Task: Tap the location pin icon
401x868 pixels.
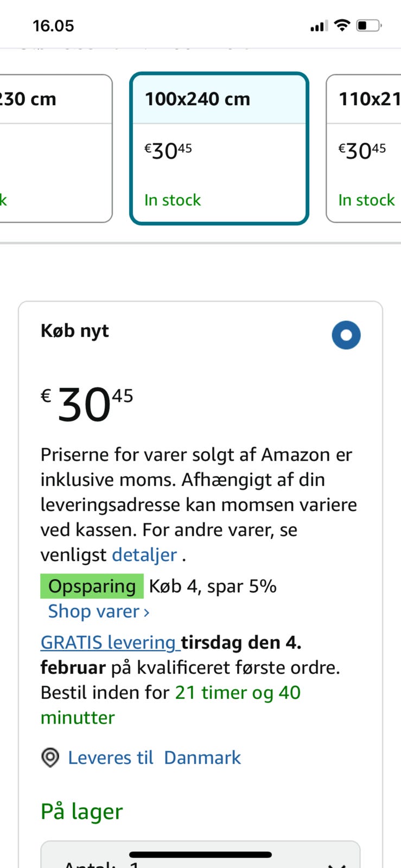Action: pos(50,757)
